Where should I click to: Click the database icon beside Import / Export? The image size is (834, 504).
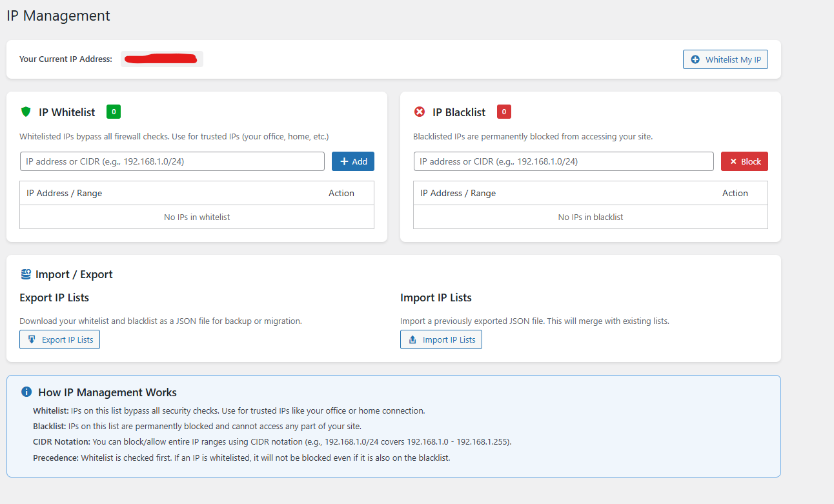point(25,274)
